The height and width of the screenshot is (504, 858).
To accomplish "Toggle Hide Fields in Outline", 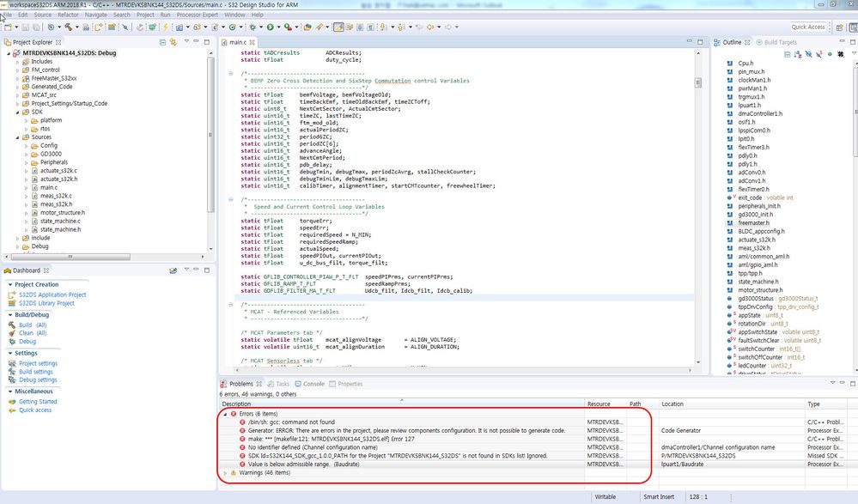I will 808,54.
